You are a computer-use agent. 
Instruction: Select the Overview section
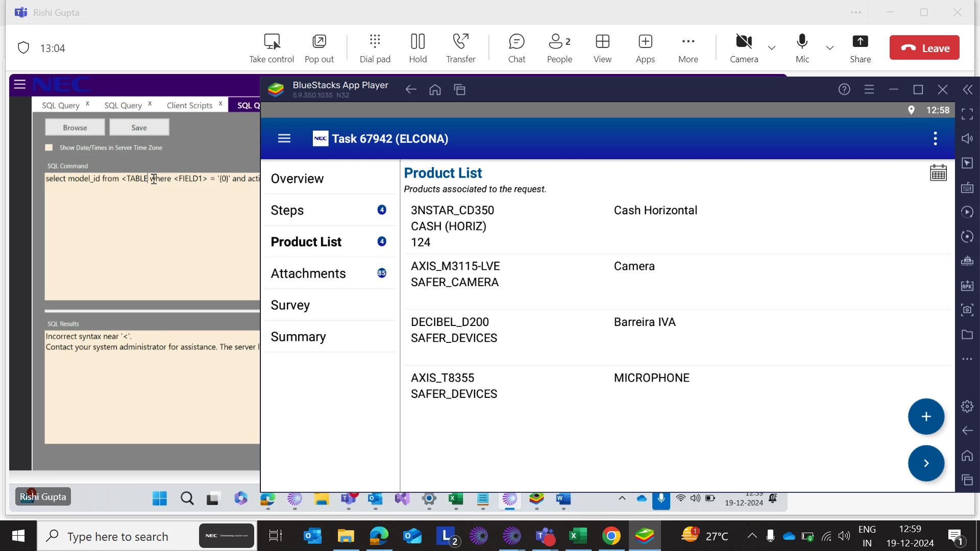[330, 179]
